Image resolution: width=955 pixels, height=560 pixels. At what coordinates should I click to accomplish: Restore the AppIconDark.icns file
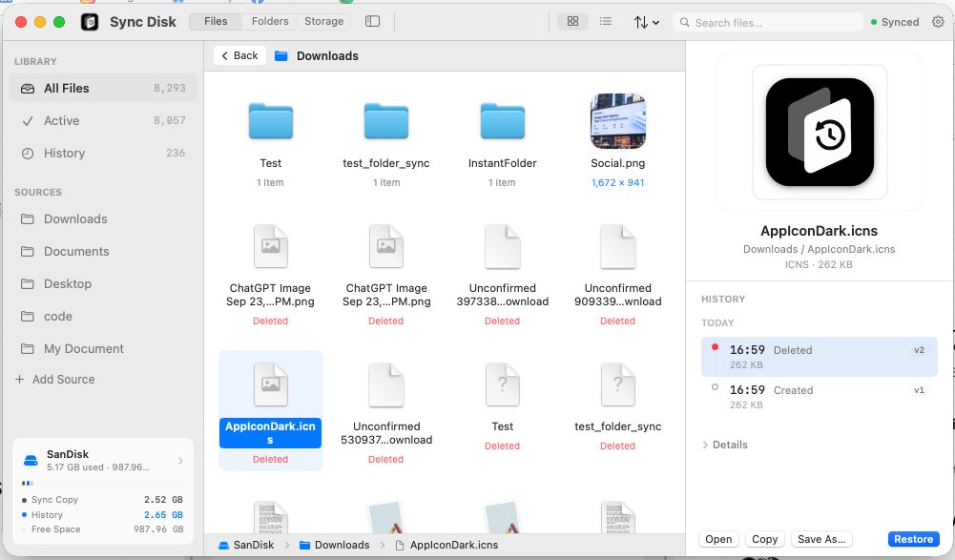click(x=913, y=539)
